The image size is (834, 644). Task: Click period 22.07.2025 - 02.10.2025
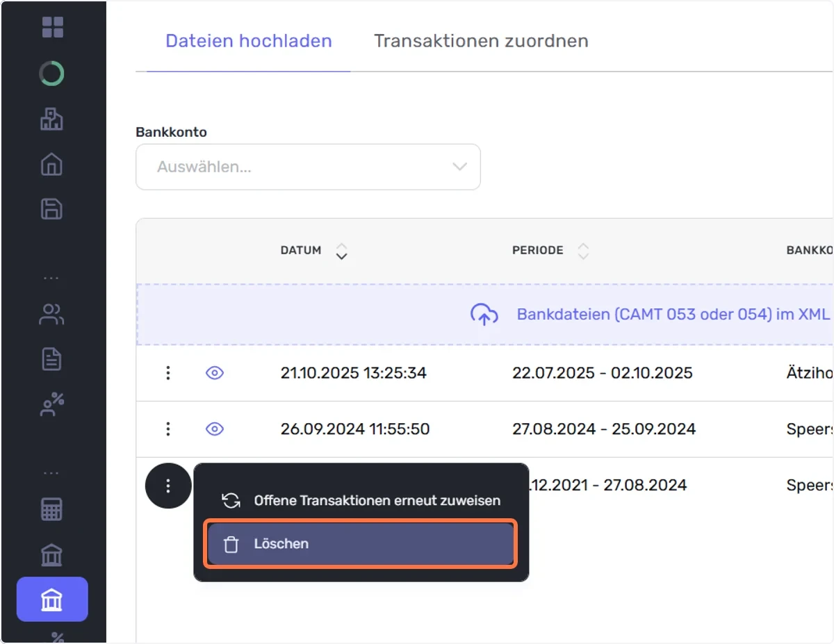(x=603, y=373)
